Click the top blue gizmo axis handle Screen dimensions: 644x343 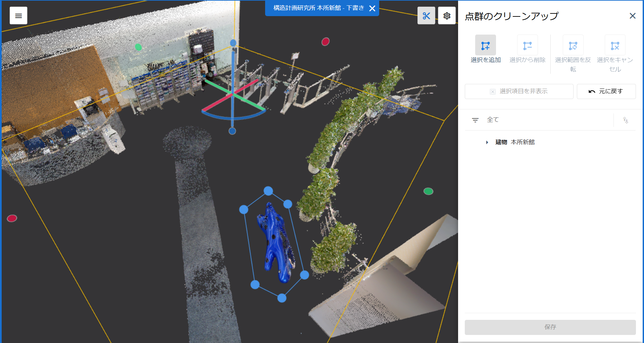(233, 43)
